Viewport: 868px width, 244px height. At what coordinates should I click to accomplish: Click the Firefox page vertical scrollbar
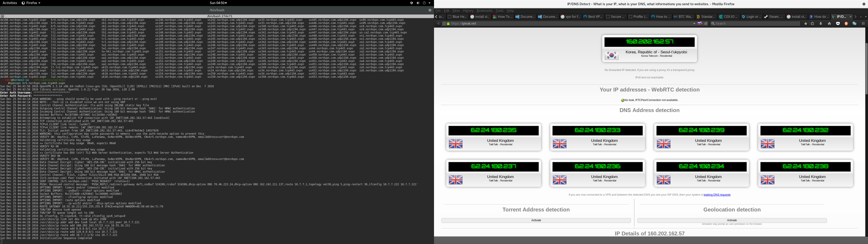(x=866, y=68)
